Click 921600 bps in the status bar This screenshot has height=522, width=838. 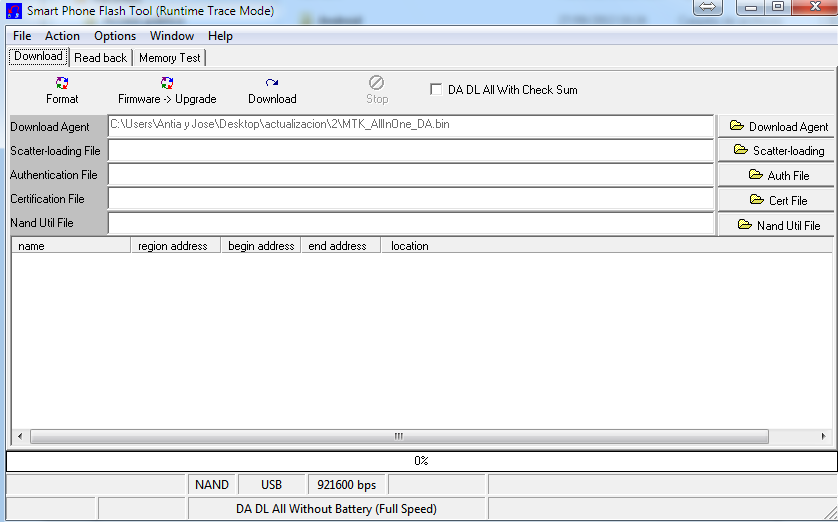click(347, 485)
